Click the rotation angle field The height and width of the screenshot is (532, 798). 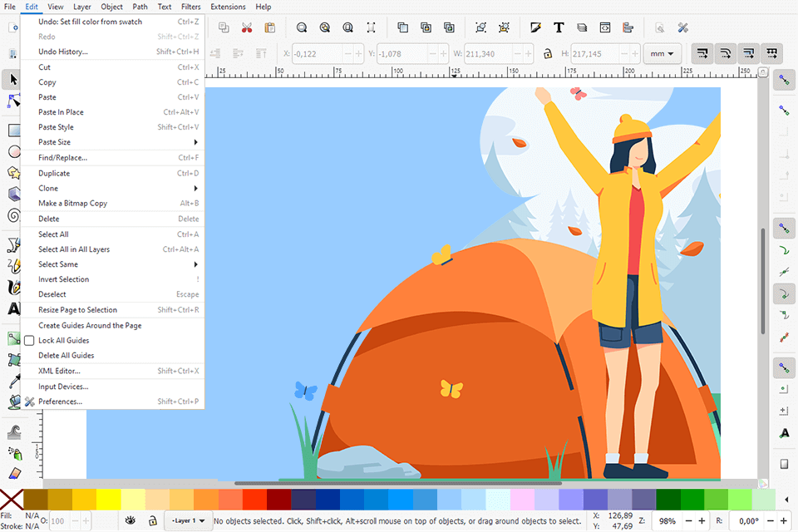[748, 521]
